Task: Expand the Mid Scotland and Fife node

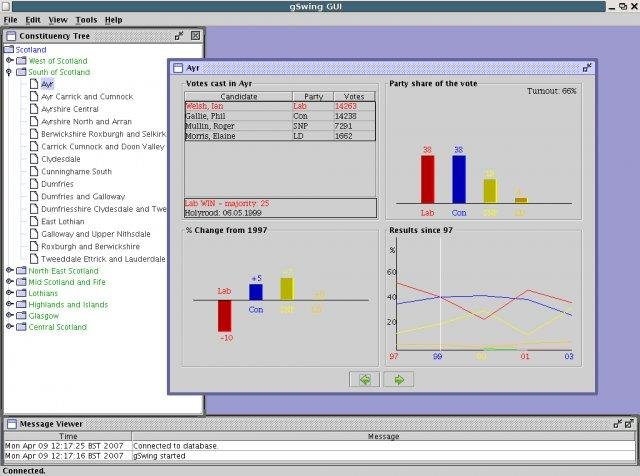Action: coord(9,282)
